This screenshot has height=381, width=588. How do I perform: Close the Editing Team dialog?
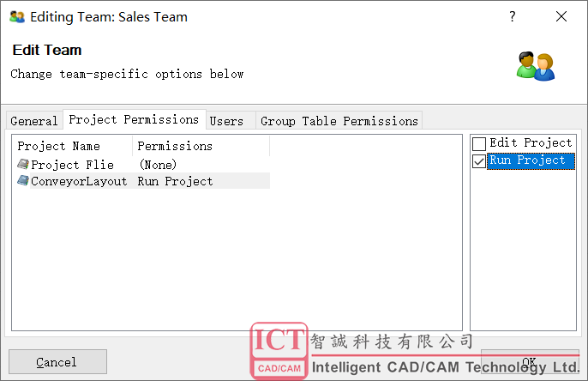point(561,16)
